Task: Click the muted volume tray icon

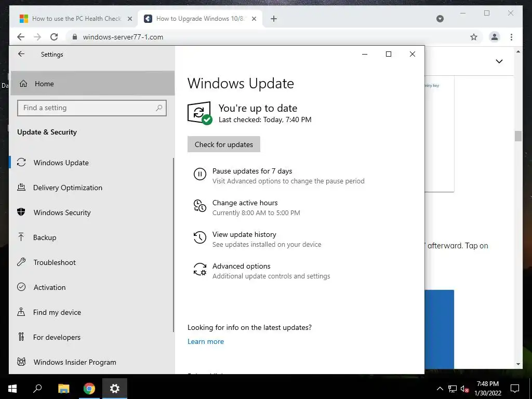Action: 464,389
